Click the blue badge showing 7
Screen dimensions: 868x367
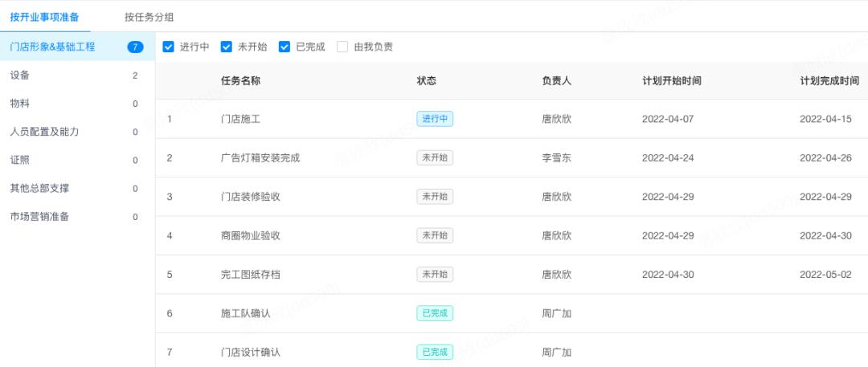pyautogui.click(x=135, y=47)
